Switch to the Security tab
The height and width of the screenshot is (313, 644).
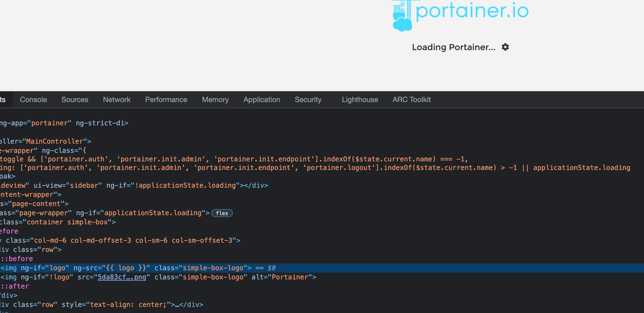[308, 99]
